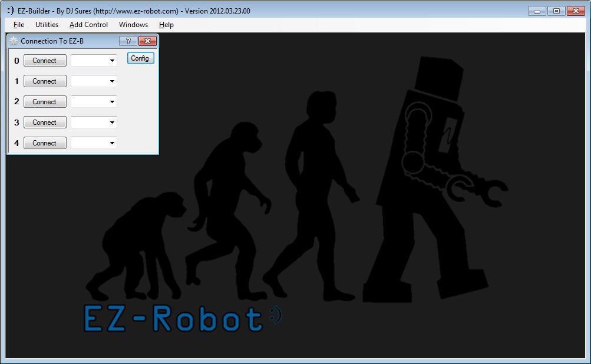Open the Utilities menu
Image resolution: width=591 pixels, height=364 pixels.
click(x=47, y=25)
